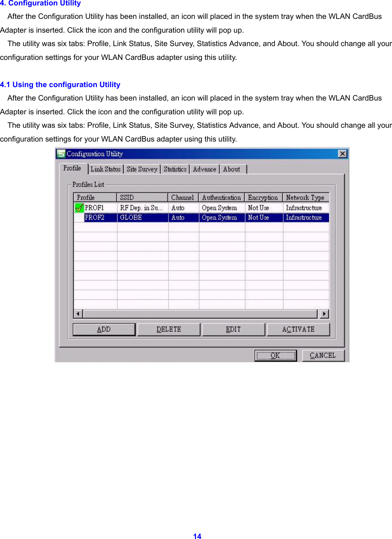Switch to the Link Status tab

point(106,169)
